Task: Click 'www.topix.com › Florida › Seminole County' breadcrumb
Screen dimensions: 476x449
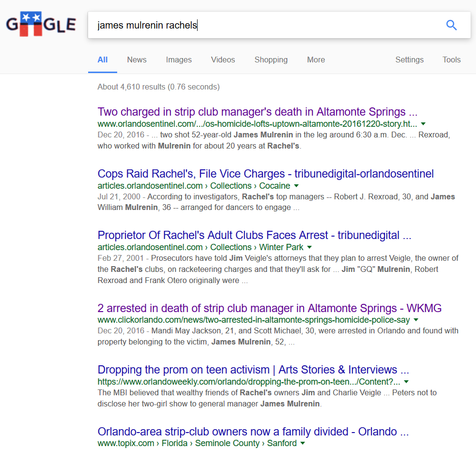Action: click(x=197, y=443)
